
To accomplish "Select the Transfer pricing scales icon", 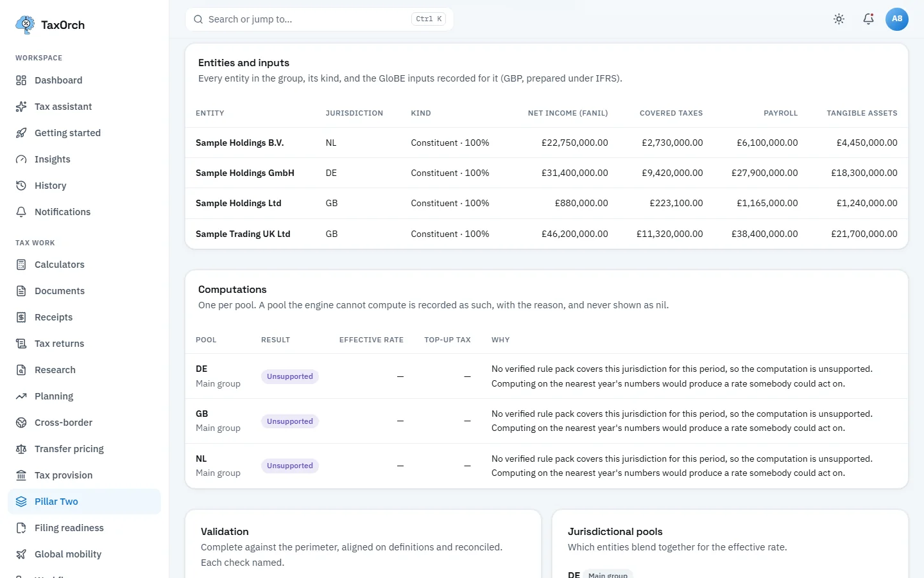I will point(21,449).
